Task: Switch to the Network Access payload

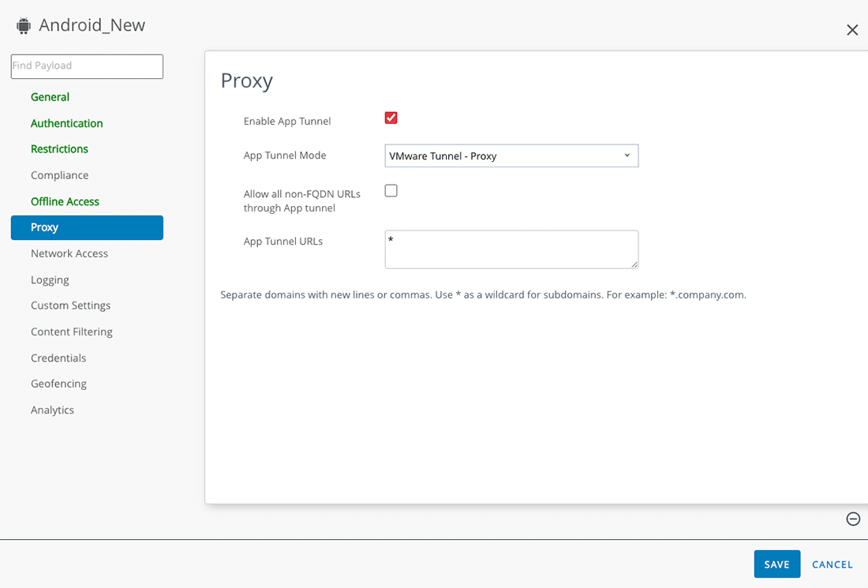Action: point(69,253)
